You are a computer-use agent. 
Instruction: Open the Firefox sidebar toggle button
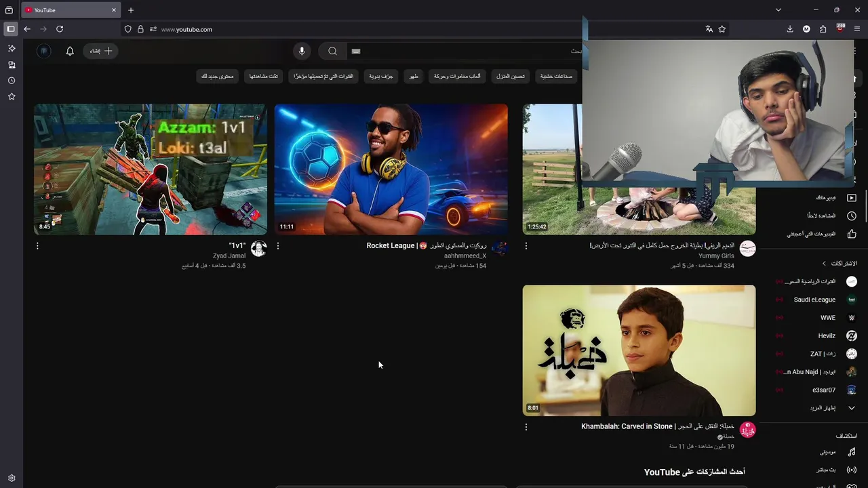click(x=10, y=29)
